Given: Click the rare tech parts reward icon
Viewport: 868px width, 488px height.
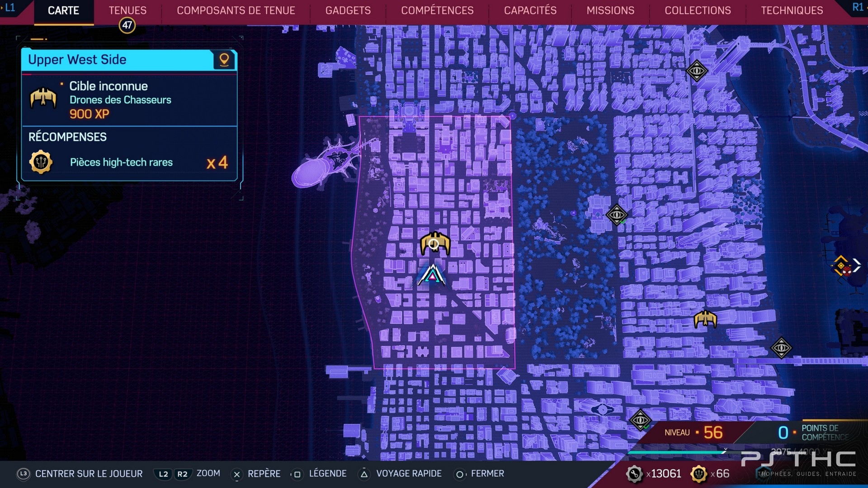Looking at the screenshot, I should click(41, 162).
